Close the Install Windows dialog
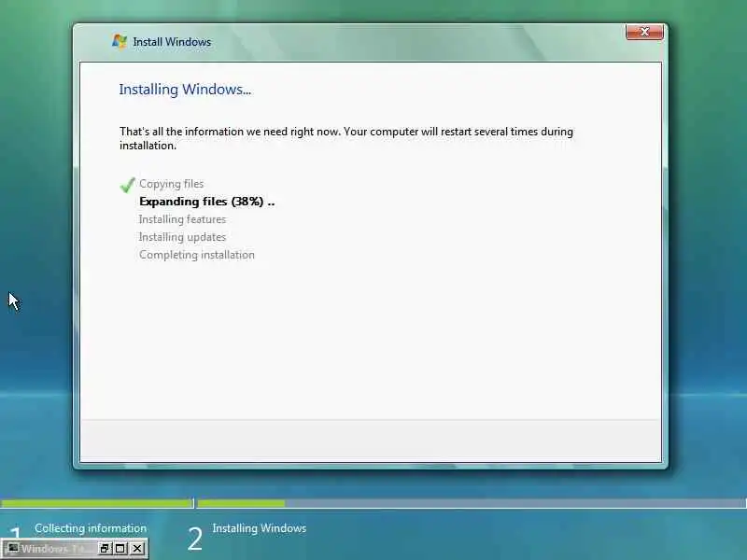Viewport: 747px width, 560px height. [x=644, y=32]
